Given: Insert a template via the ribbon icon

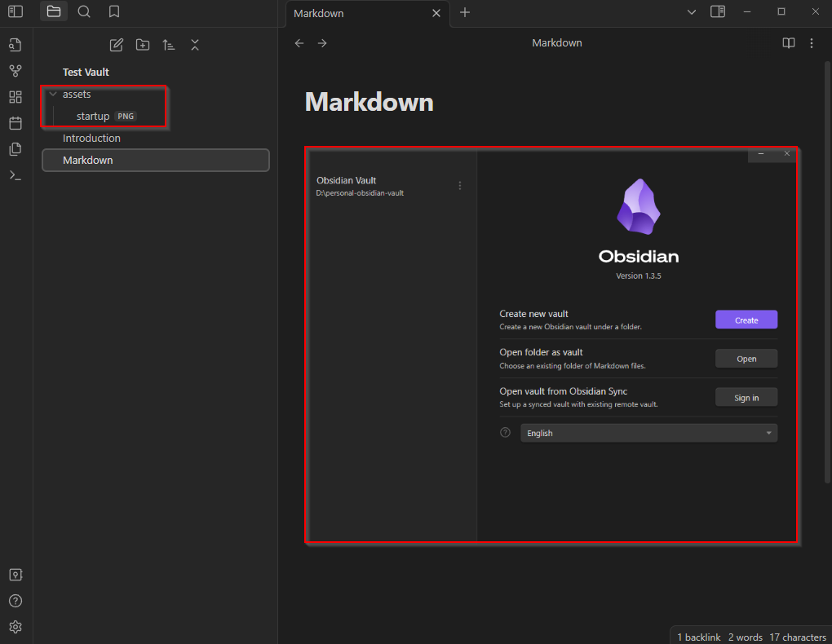Looking at the screenshot, I should 15,149.
